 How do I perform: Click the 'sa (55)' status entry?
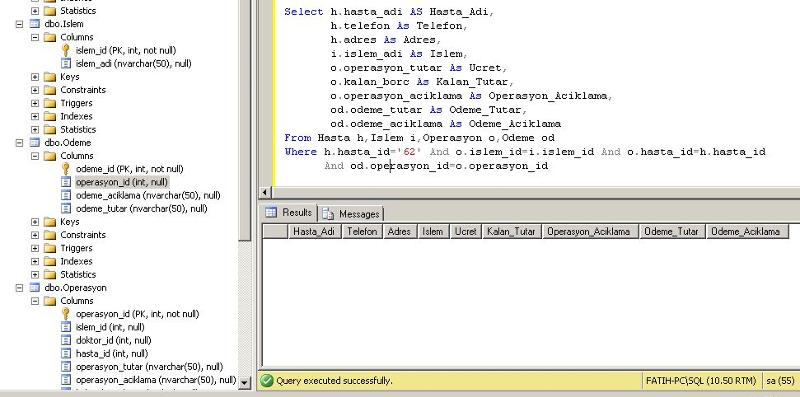[x=781, y=381]
